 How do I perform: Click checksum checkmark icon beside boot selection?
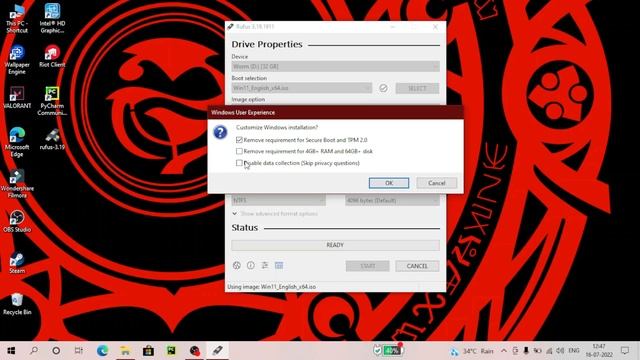click(x=383, y=88)
